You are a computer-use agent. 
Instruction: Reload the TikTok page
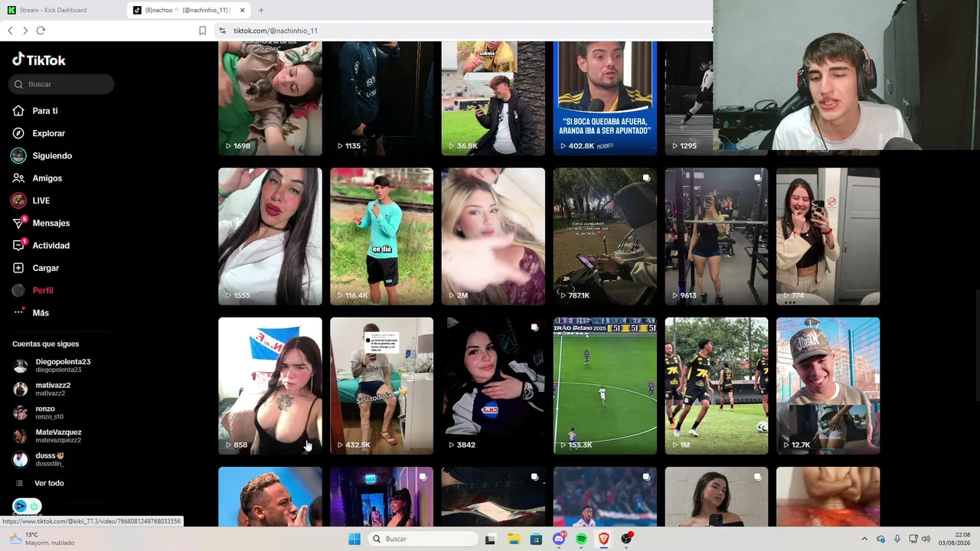41,31
